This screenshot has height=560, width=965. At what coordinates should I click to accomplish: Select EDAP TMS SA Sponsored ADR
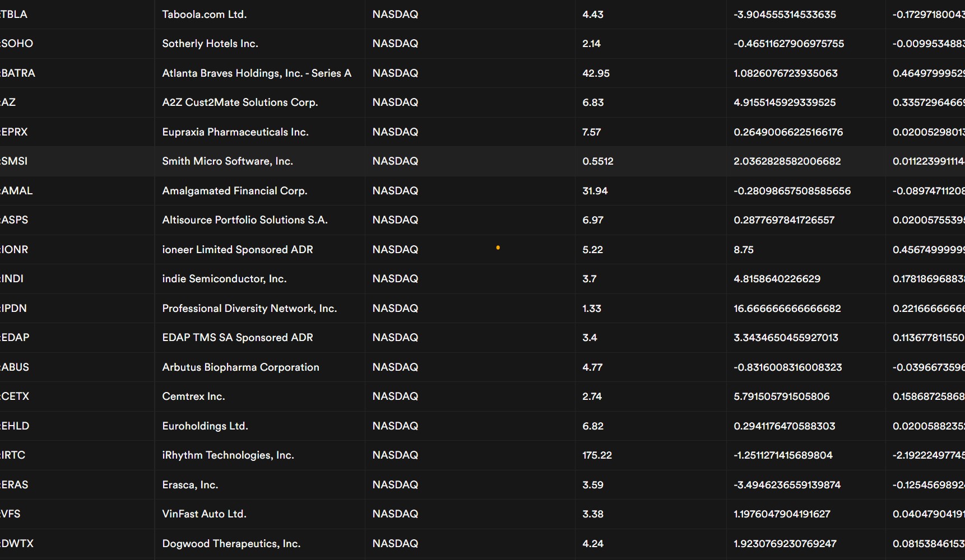click(x=238, y=338)
